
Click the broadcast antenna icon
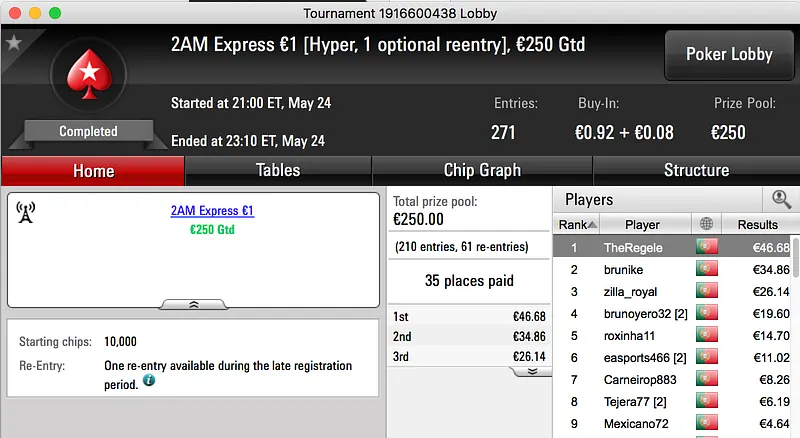(26, 213)
